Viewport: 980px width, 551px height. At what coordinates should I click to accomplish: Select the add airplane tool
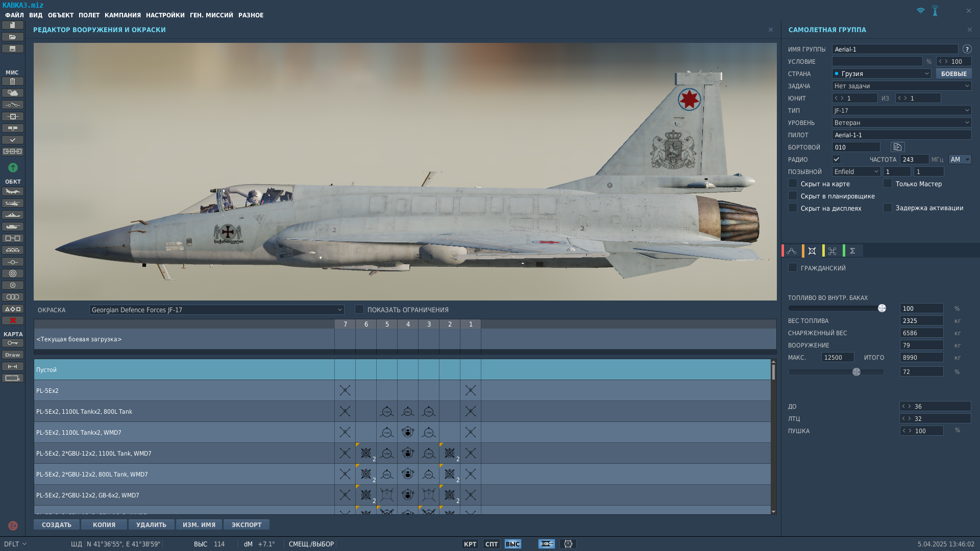click(13, 191)
